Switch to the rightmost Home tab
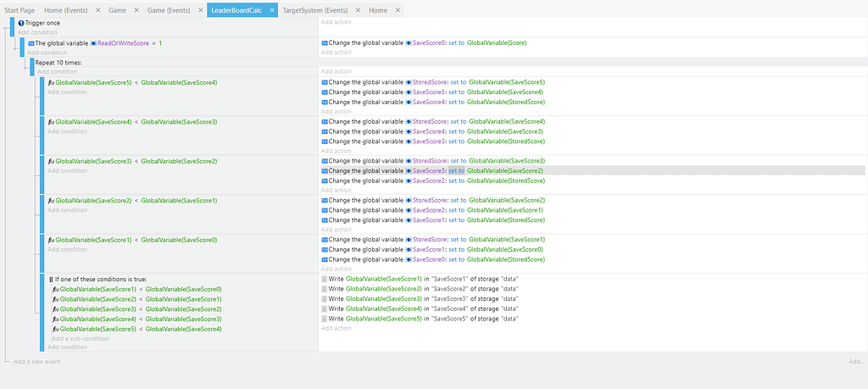The image size is (868, 389). [378, 10]
